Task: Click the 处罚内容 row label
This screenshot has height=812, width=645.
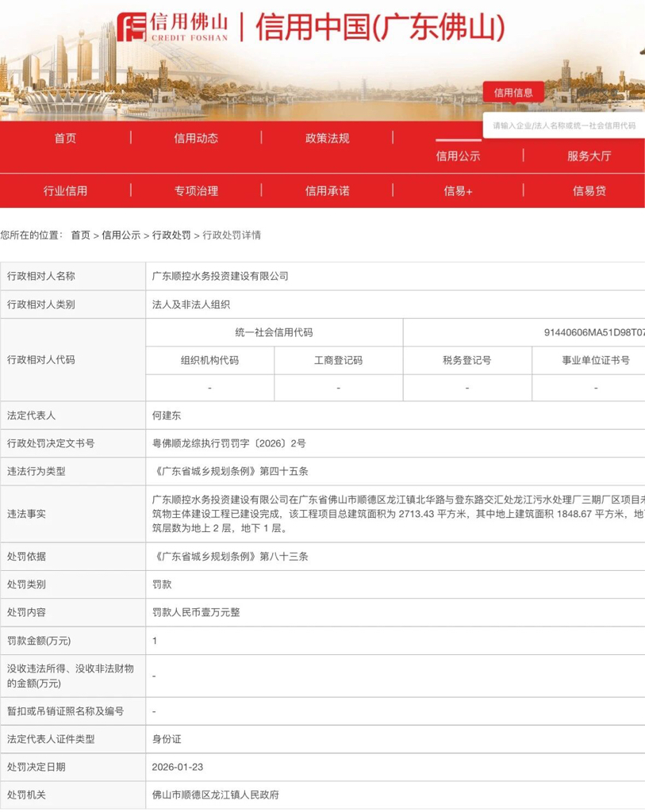Action: [x=26, y=613]
